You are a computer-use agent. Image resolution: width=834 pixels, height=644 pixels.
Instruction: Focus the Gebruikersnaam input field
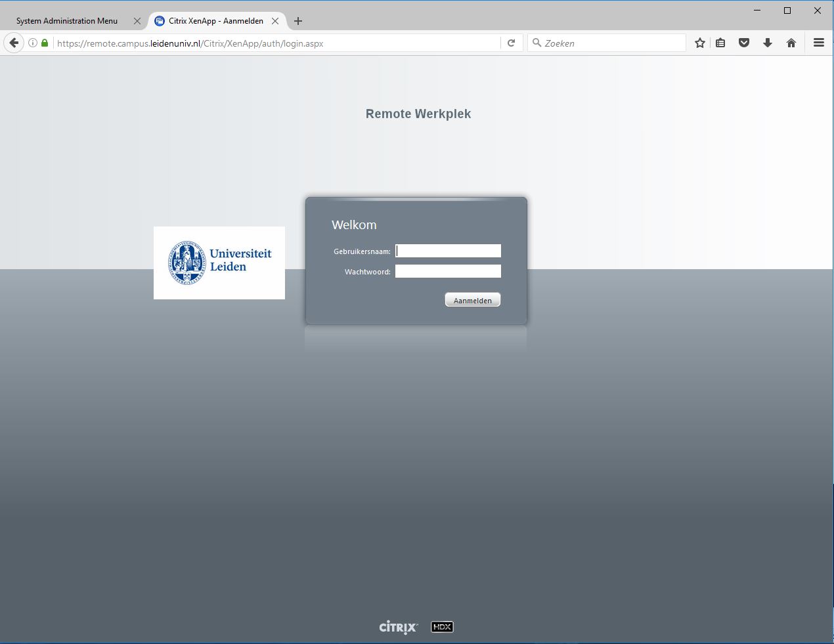pyautogui.click(x=449, y=251)
